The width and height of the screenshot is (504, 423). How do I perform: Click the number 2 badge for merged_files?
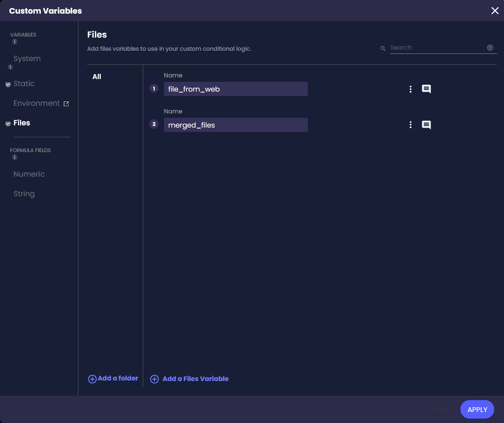154,124
